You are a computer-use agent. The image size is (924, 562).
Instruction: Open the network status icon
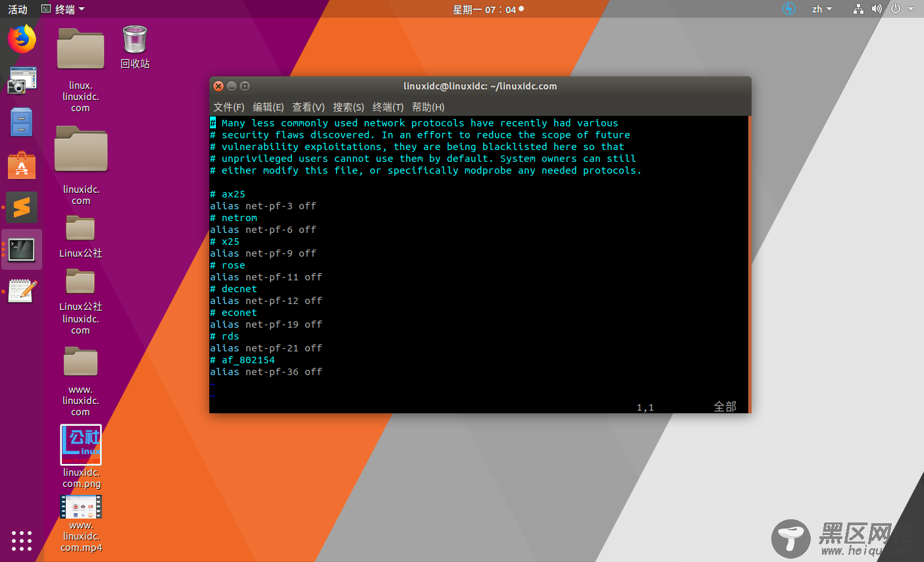[x=858, y=9]
